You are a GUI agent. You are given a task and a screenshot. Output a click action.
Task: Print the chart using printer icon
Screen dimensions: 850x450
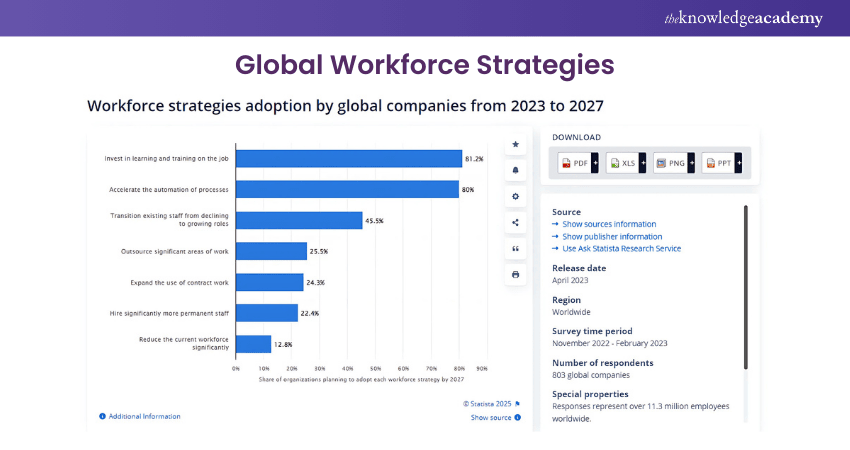pyautogui.click(x=515, y=274)
